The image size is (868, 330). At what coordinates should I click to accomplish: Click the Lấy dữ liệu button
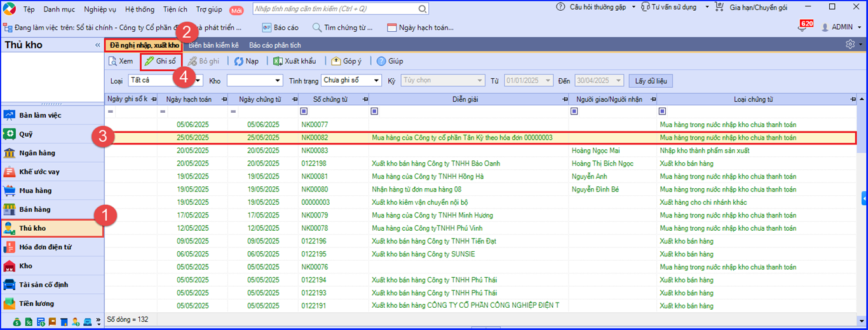point(650,81)
